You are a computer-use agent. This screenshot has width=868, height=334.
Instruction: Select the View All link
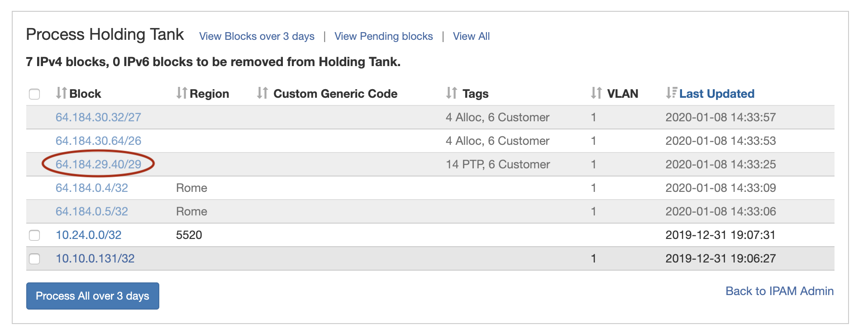coord(471,36)
